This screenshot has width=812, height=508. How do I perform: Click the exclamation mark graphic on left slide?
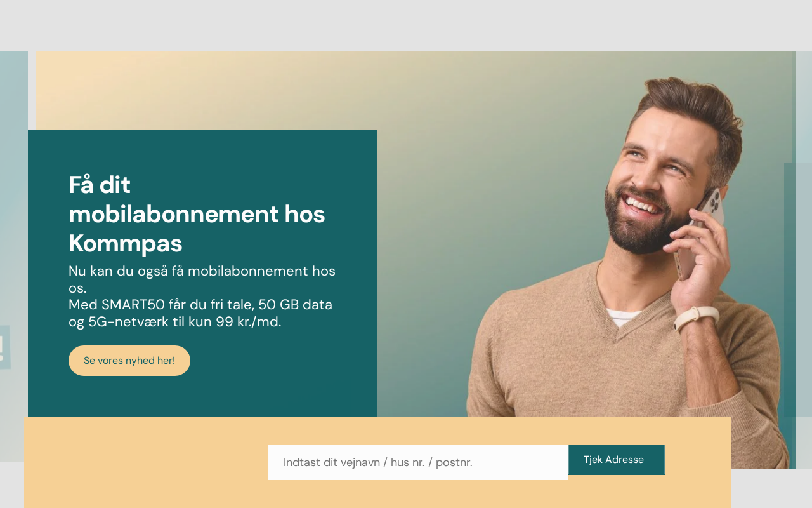click(x=3, y=347)
